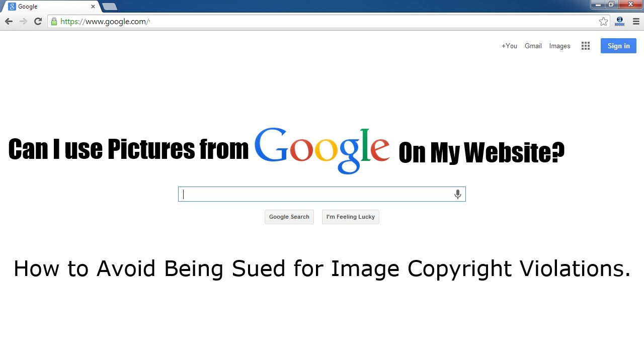This screenshot has height=362, width=644.
Task: Open the Google apps grid icon
Action: (586, 46)
